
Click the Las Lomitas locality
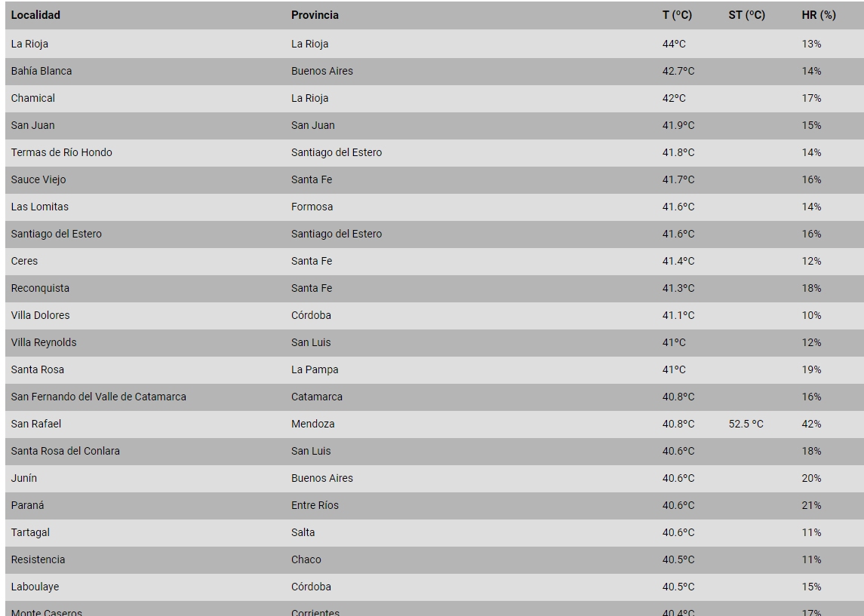pos(40,207)
